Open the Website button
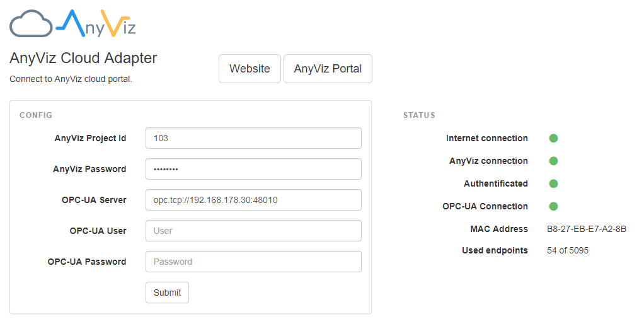 pos(250,69)
